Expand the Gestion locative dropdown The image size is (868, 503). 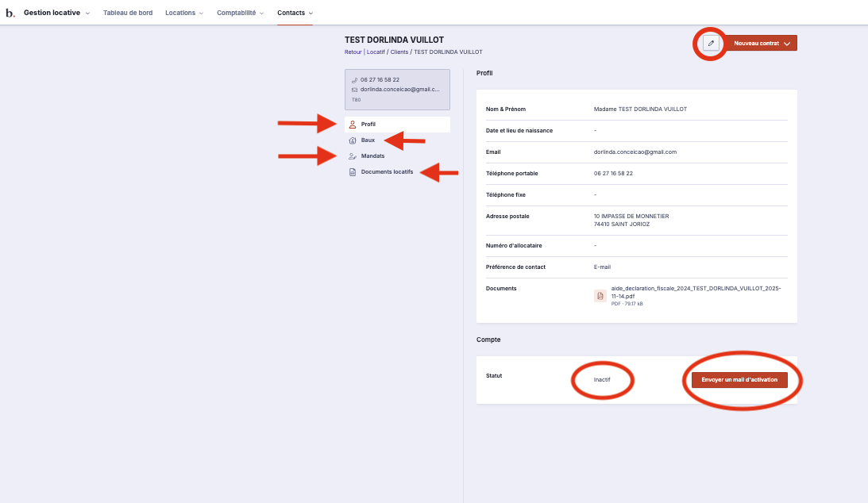56,13
